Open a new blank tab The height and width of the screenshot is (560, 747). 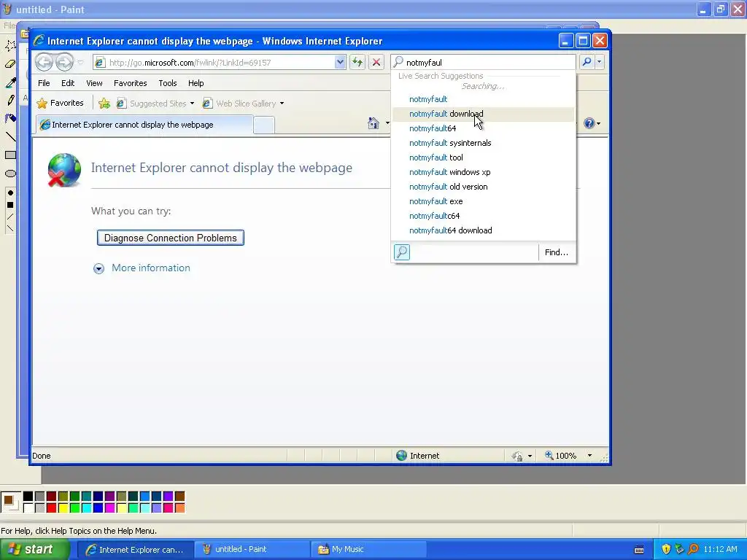(264, 125)
